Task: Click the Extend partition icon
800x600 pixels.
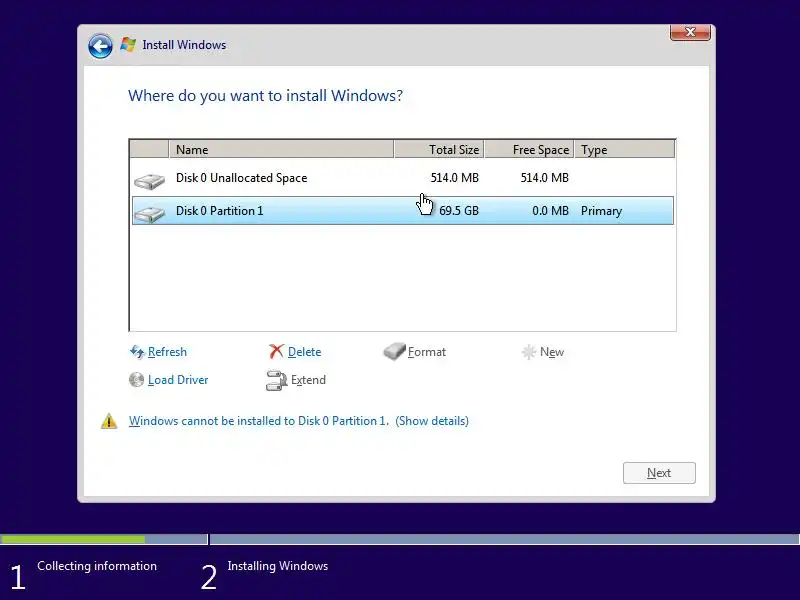Action: [x=277, y=380]
